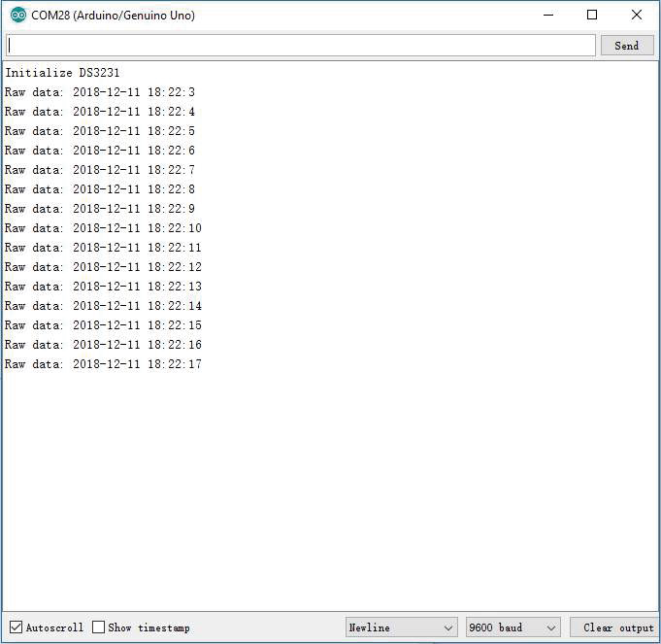Click the line ending in 18:22:16

pyautogui.click(x=103, y=344)
